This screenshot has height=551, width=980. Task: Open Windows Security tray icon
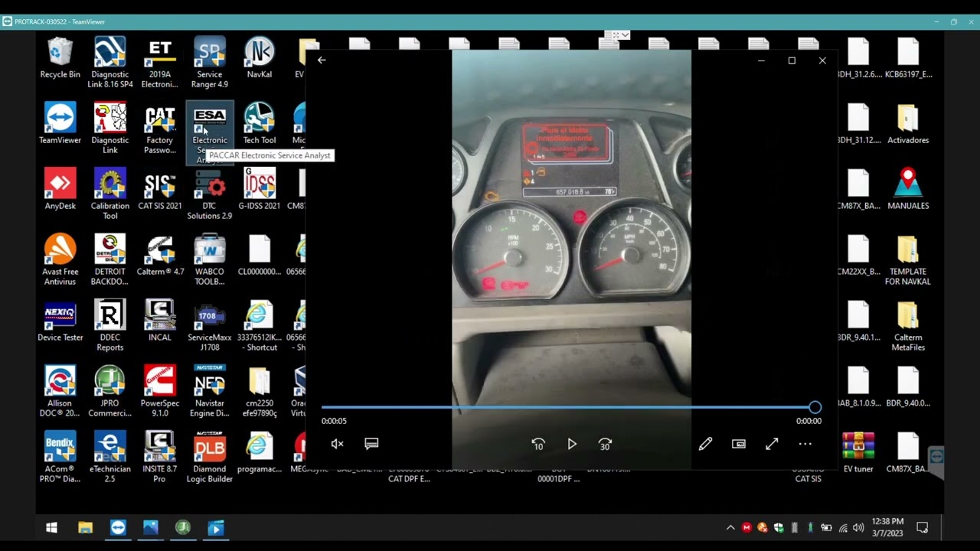click(x=779, y=527)
